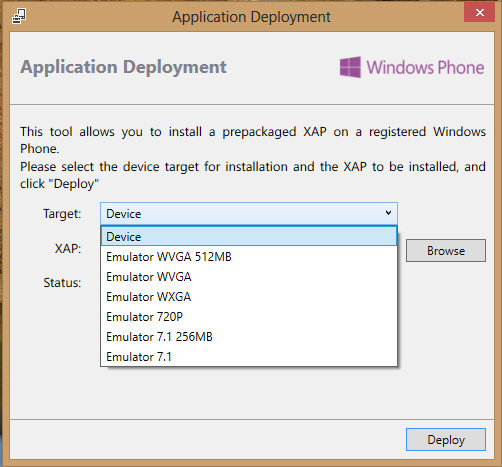This screenshot has height=467, width=502.
Task: Click the Target combo box showing Device
Action: (249, 214)
